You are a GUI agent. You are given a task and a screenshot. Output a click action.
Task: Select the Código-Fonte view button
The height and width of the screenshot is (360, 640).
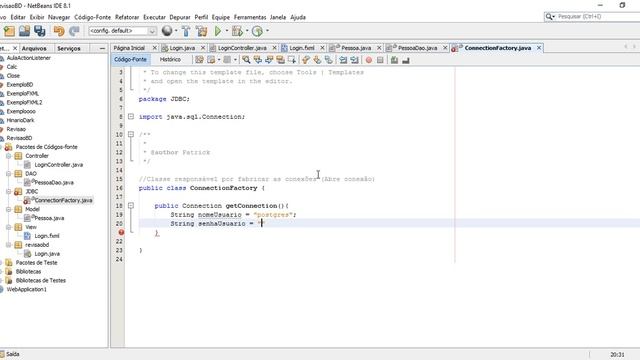coord(130,60)
